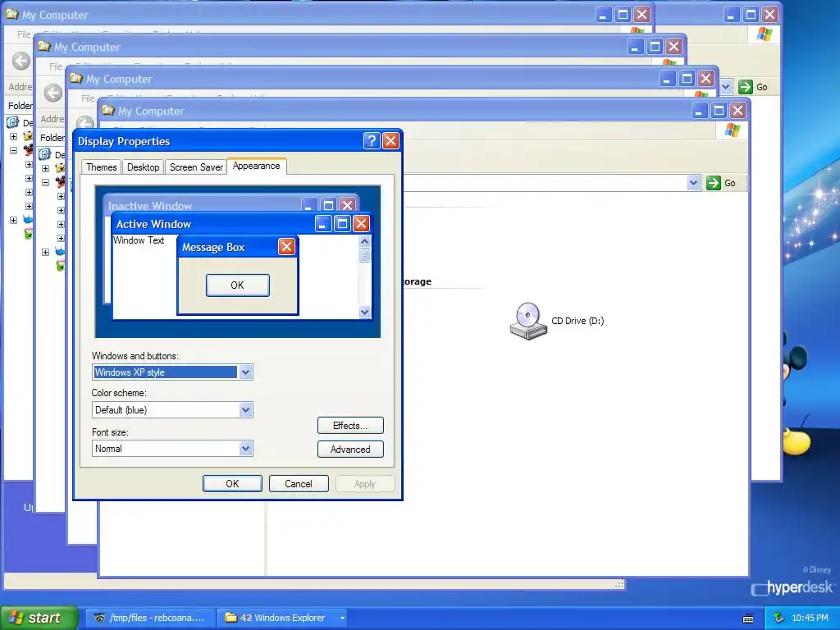Screen dimensions: 840x630
Task: Collapse the minus tree node in backmost window
Action: 13,151
